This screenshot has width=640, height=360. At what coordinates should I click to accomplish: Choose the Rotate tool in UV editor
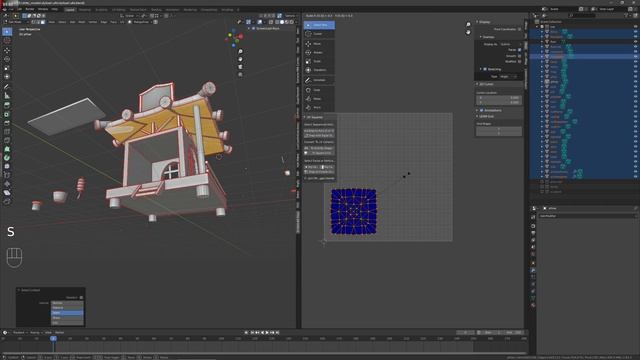click(319, 52)
